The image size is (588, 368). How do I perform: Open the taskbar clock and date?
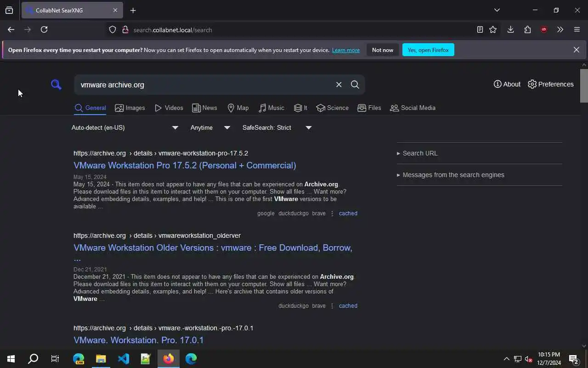(x=549, y=359)
